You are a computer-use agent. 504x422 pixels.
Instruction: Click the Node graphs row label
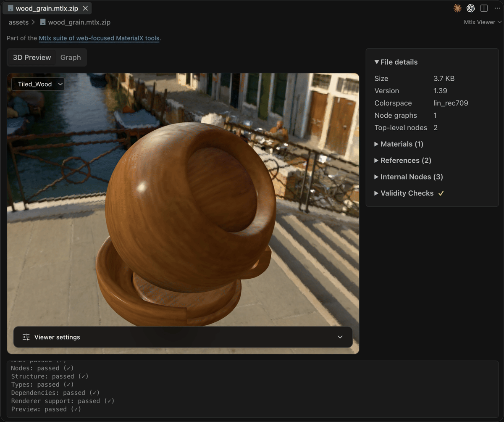396,115
